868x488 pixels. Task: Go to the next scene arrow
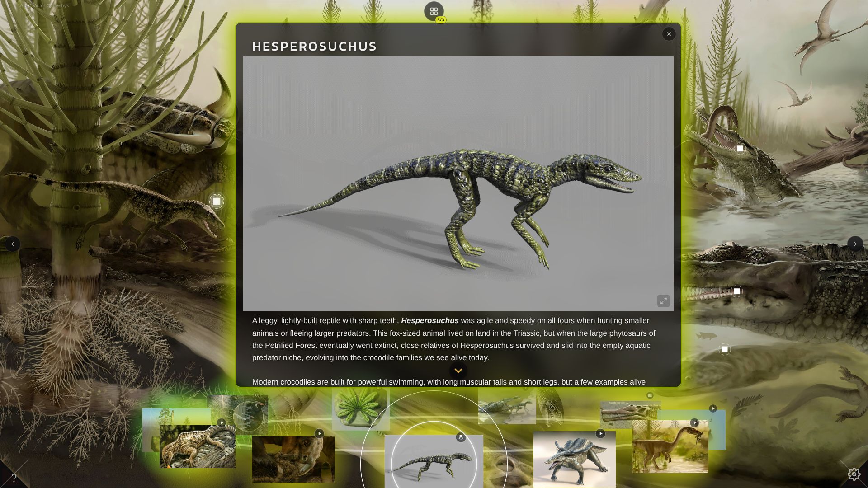pyautogui.click(x=855, y=244)
